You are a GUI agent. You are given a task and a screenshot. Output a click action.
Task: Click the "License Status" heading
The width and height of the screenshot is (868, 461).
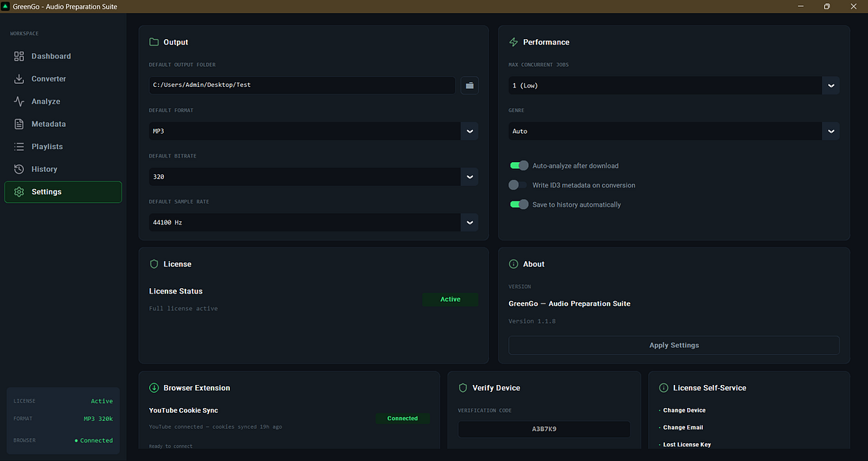pos(175,291)
